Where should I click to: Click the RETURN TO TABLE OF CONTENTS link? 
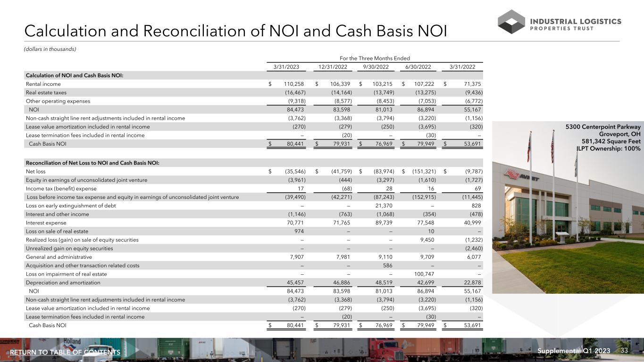pos(65,353)
